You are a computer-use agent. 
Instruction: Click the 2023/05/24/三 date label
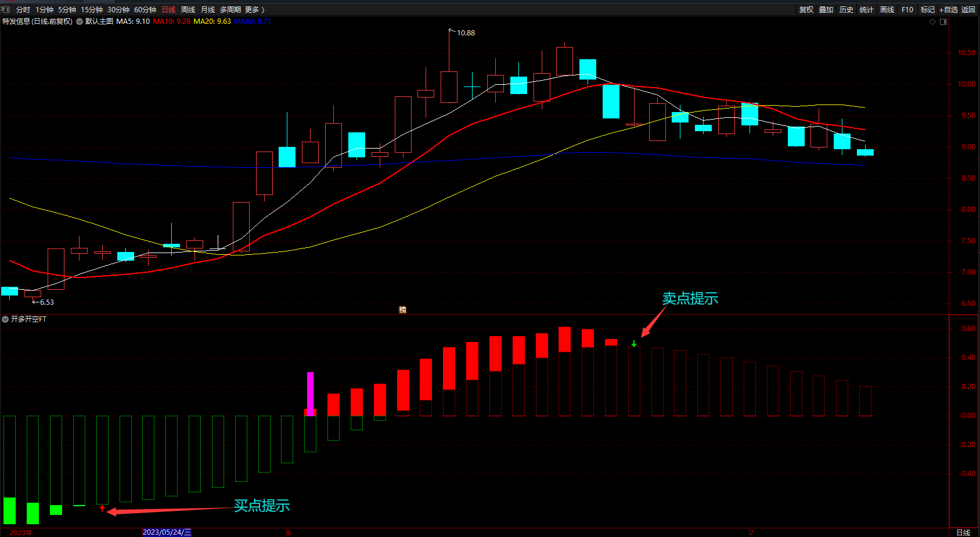click(167, 532)
